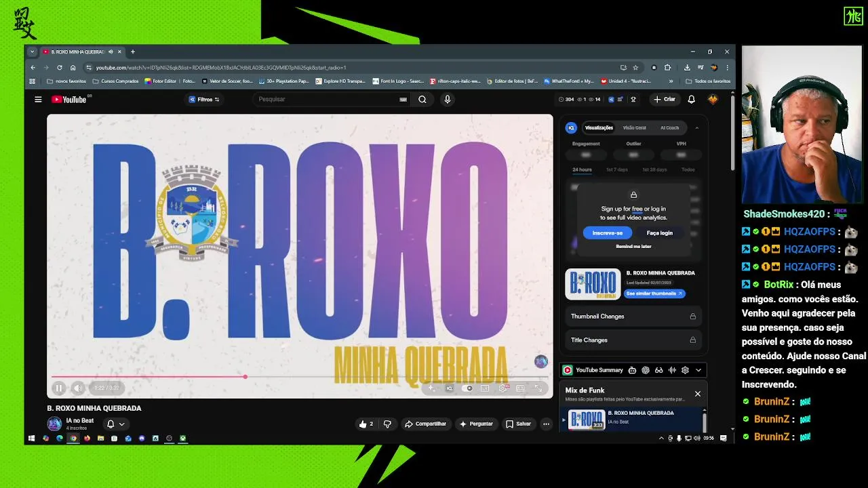Viewport: 868px width, 488px height.
Task: Go back with browser back arrow
Action: click(x=33, y=67)
